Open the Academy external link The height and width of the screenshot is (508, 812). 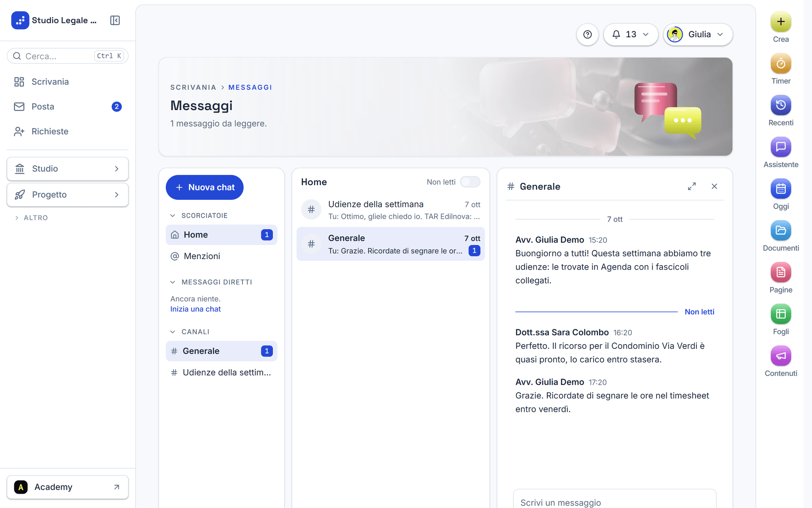coord(68,487)
